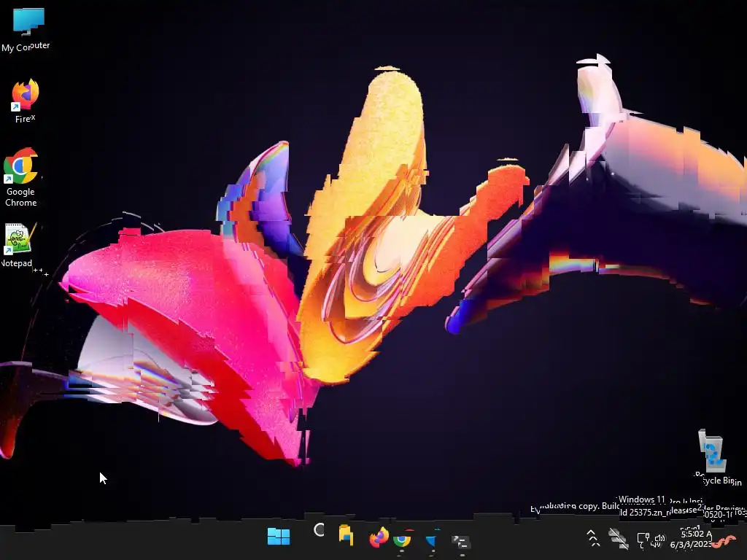Launch Firefox from the taskbar

pyautogui.click(x=379, y=537)
